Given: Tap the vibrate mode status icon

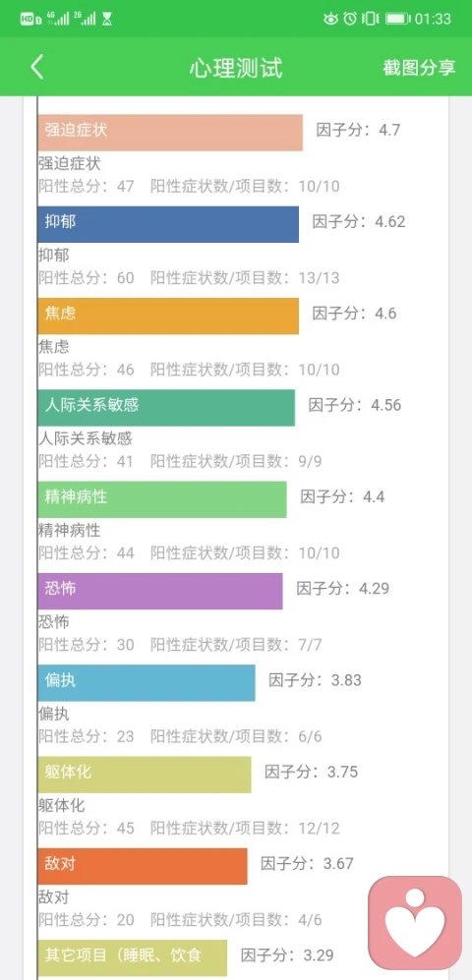Looking at the screenshot, I should pyautogui.click(x=371, y=19).
